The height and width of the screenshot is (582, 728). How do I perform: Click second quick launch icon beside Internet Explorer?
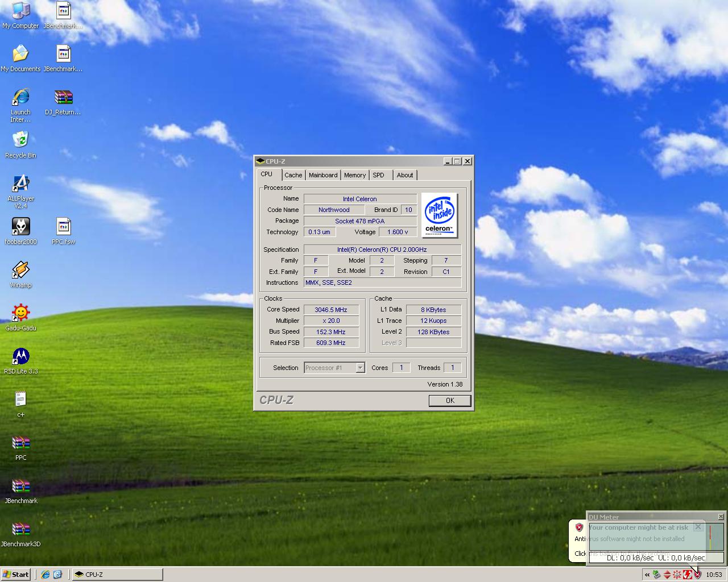[x=57, y=575]
